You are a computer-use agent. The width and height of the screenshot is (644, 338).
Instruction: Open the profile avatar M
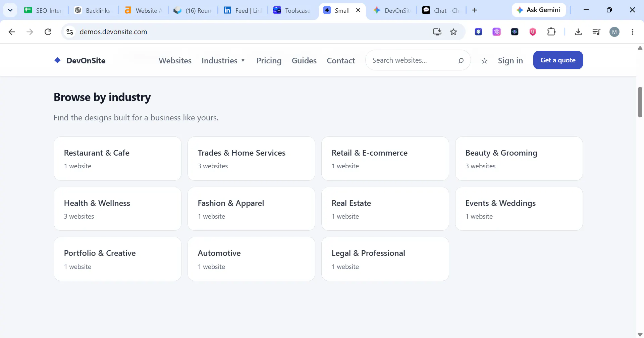pyautogui.click(x=614, y=32)
